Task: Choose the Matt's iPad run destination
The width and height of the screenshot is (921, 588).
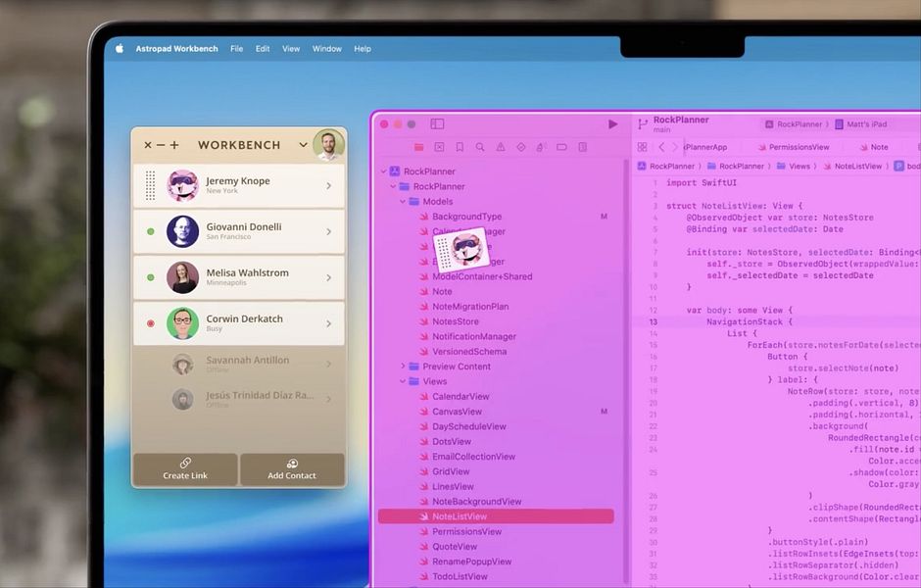Action: click(x=861, y=123)
